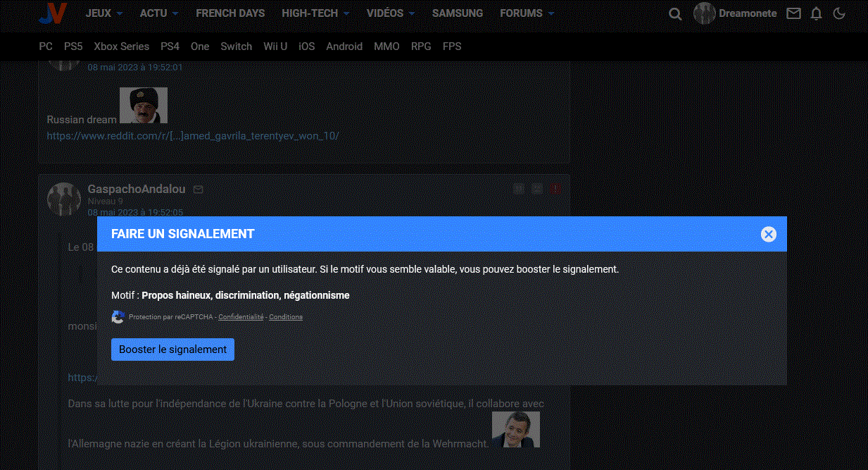Viewport: 868px width, 470px height.
Task: Toggle dark mode moon icon
Action: [x=838, y=13]
